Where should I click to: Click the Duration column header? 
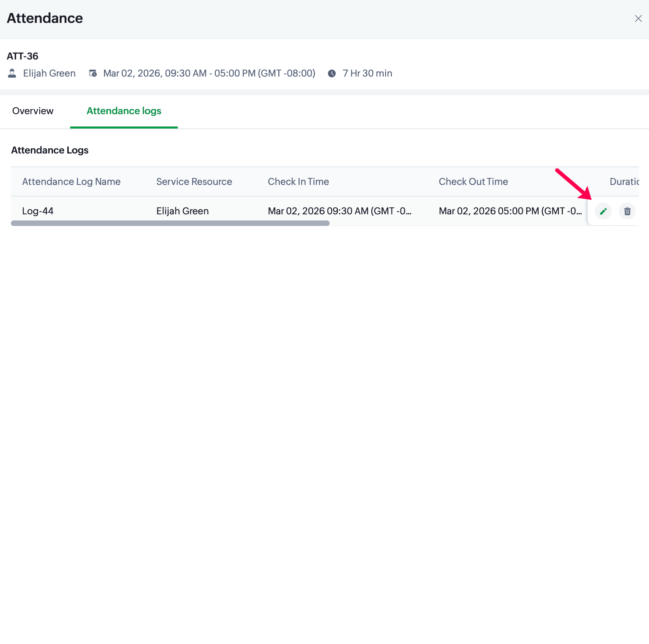click(x=624, y=182)
